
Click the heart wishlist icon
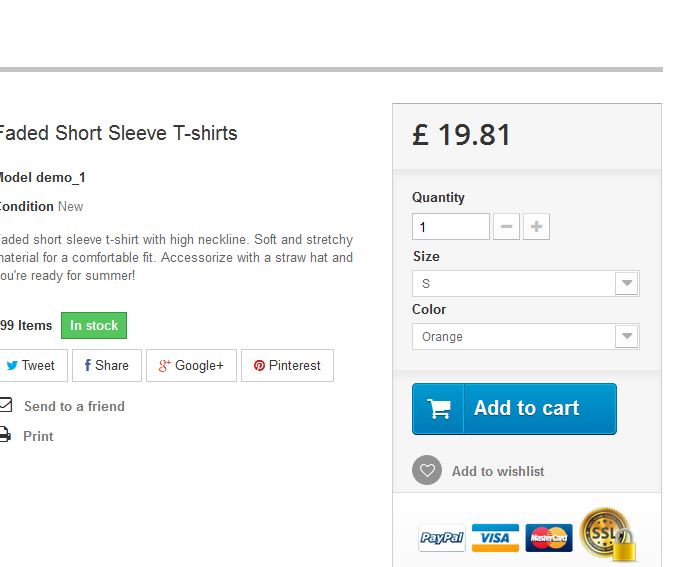(427, 470)
